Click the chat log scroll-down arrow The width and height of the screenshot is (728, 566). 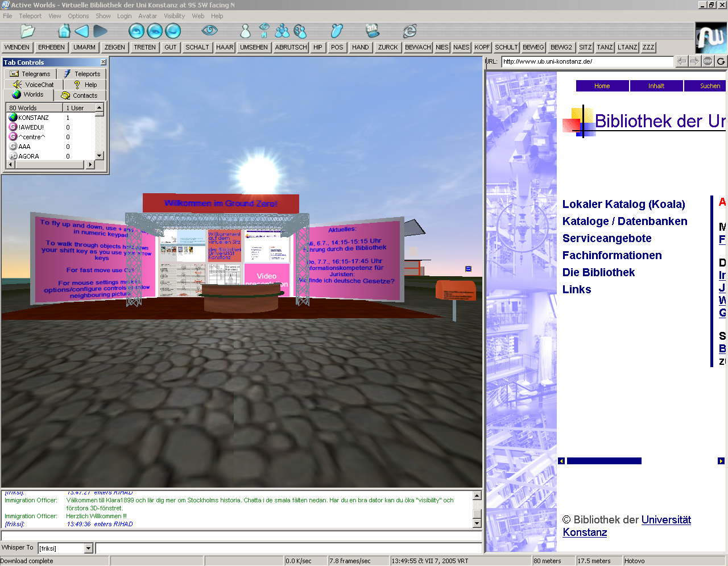477,523
